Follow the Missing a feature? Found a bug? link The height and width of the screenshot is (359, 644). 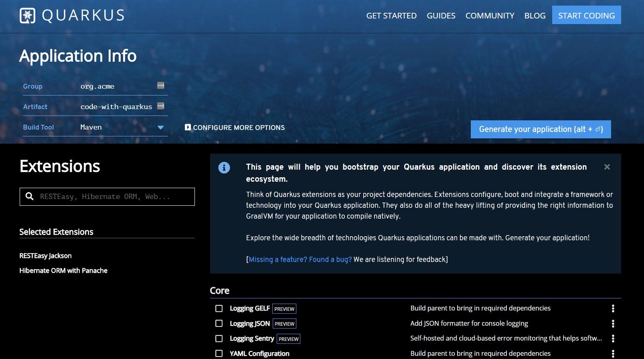[300, 260]
